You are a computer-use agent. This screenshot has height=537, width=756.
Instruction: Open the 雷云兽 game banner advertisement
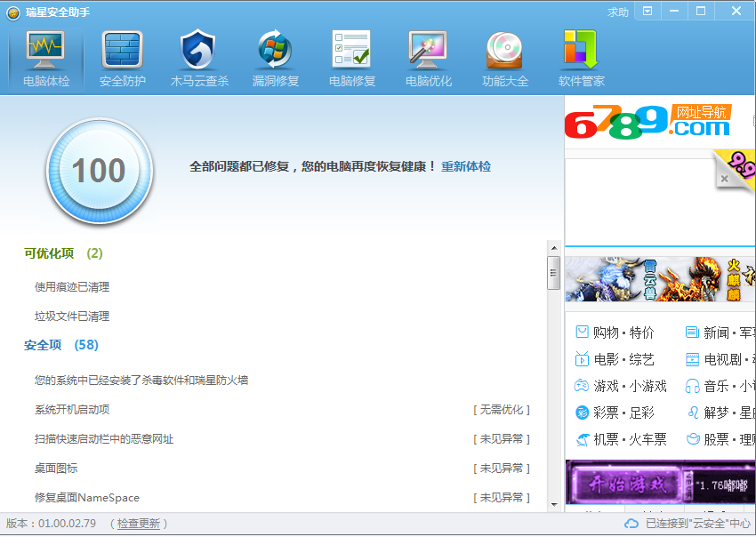(x=660, y=278)
